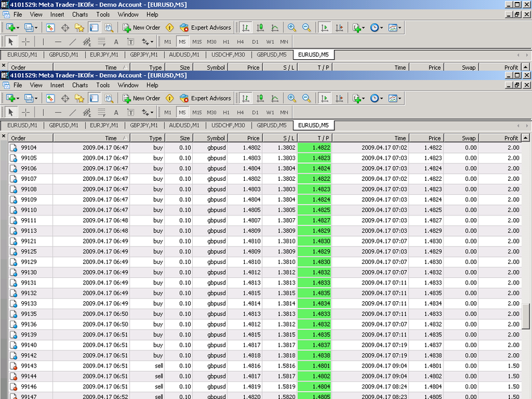Click zoom in magnifier in lower window

click(291, 98)
